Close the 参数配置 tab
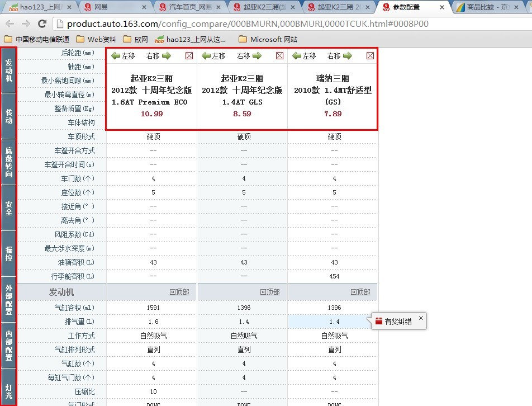Viewport: 532px width, 406px height. (441, 7)
